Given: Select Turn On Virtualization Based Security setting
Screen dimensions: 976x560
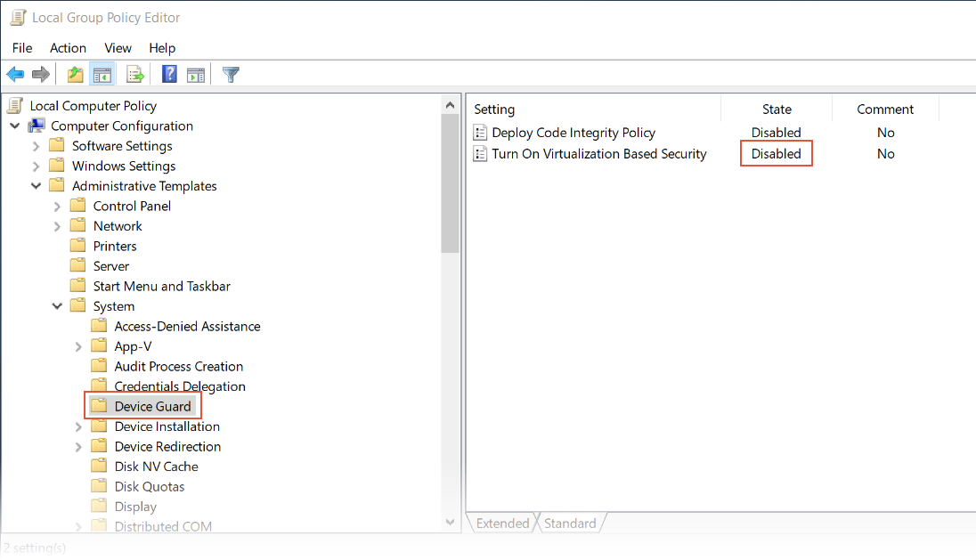Looking at the screenshot, I should click(598, 154).
